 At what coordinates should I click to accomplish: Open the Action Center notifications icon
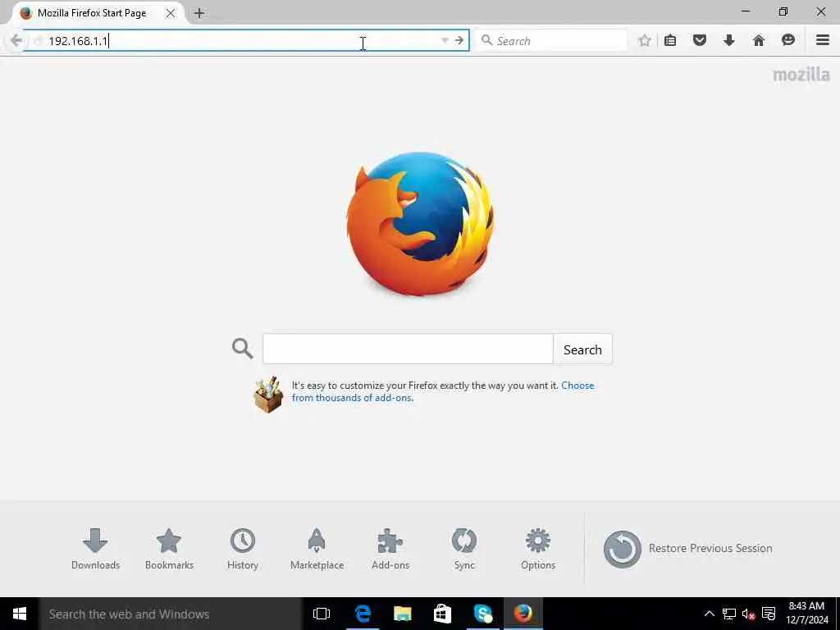769,614
